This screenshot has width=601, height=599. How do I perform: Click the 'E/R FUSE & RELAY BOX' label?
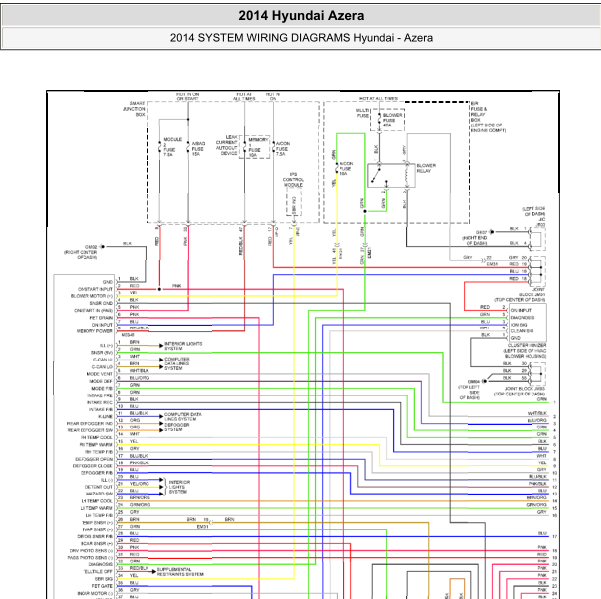tap(479, 112)
